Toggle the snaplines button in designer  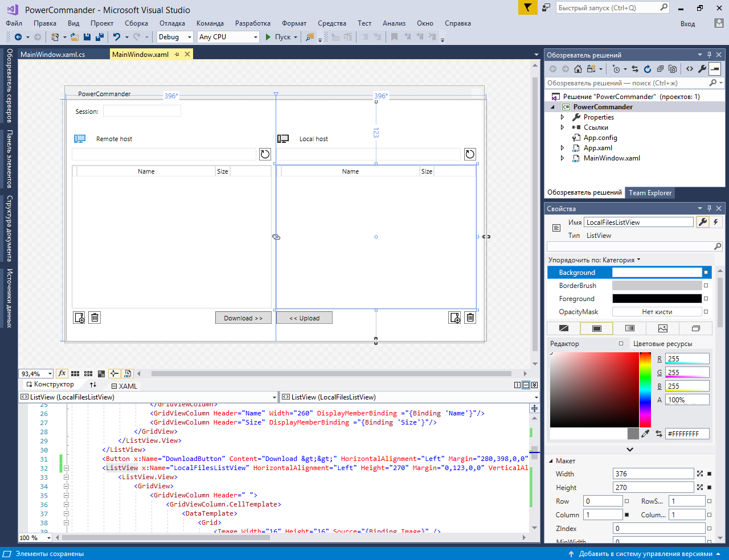[x=114, y=374]
